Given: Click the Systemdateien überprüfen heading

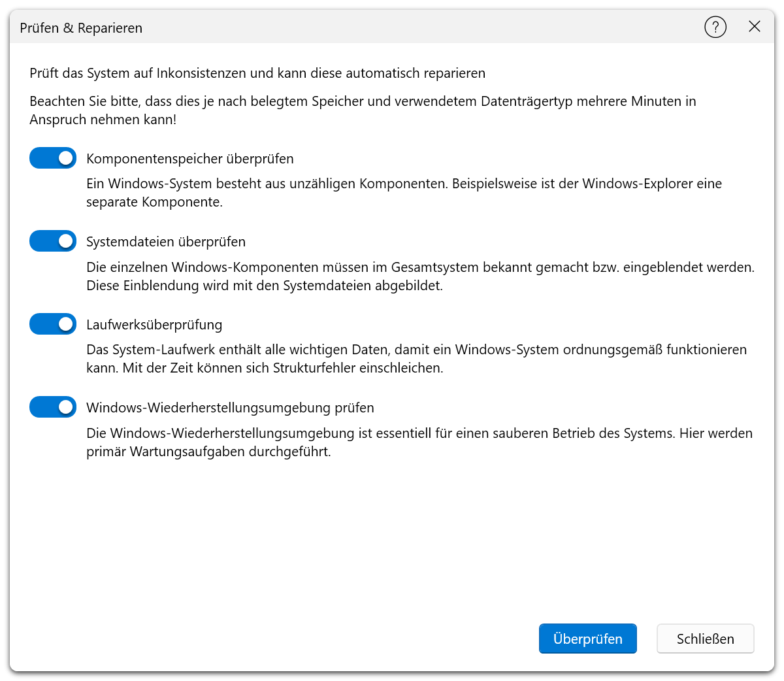Looking at the screenshot, I should coord(165,241).
